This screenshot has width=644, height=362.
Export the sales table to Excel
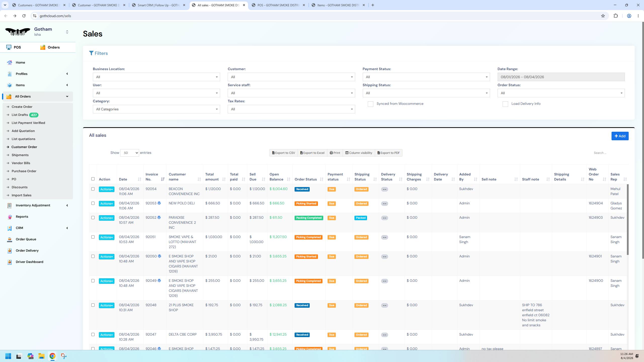(312, 153)
